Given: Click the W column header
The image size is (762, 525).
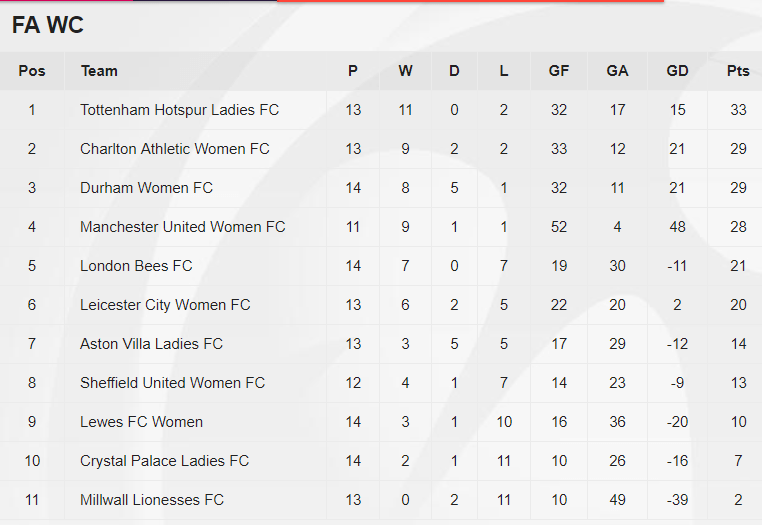Looking at the screenshot, I should coord(405,71).
